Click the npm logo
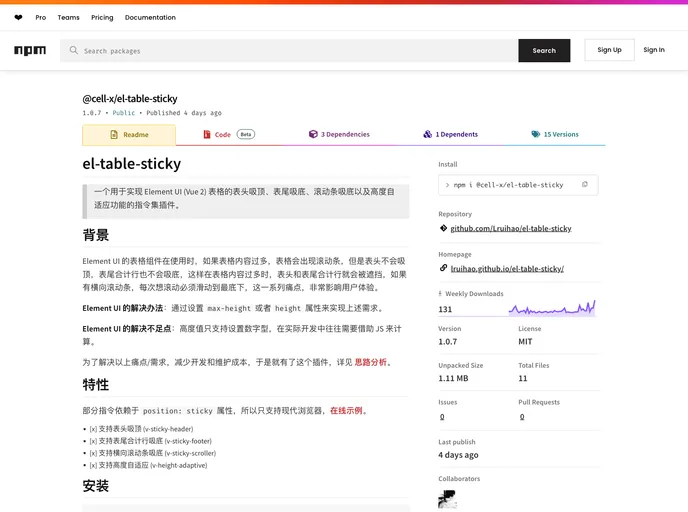 click(30, 50)
